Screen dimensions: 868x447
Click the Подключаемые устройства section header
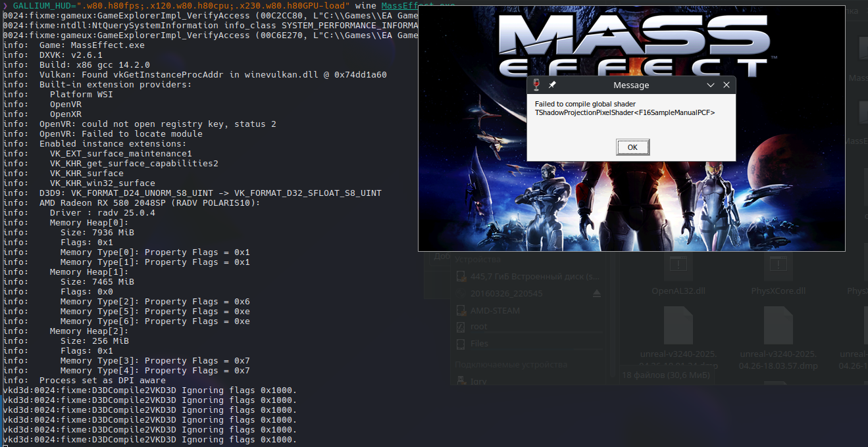(x=511, y=364)
